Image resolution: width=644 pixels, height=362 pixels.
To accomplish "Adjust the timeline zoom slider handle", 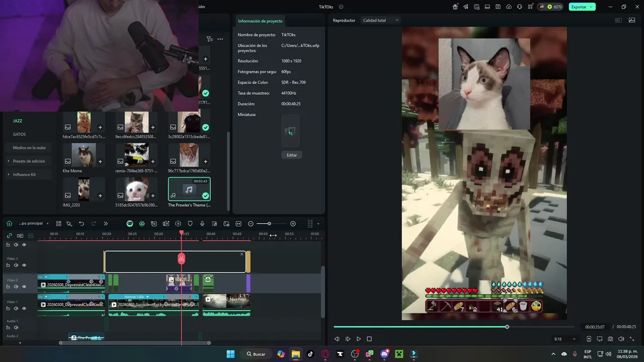I will 269,223.
